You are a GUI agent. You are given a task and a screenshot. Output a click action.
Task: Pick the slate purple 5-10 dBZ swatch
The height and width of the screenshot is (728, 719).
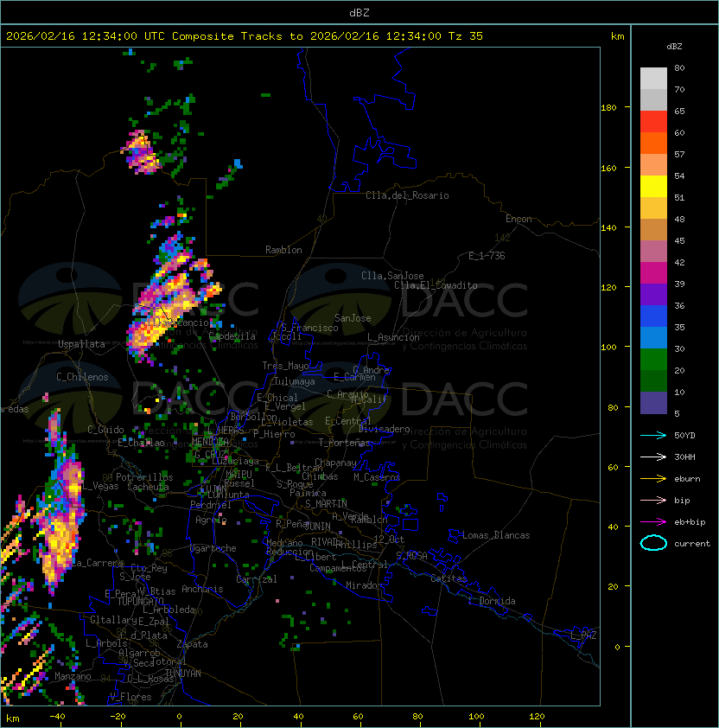[653, 403]
